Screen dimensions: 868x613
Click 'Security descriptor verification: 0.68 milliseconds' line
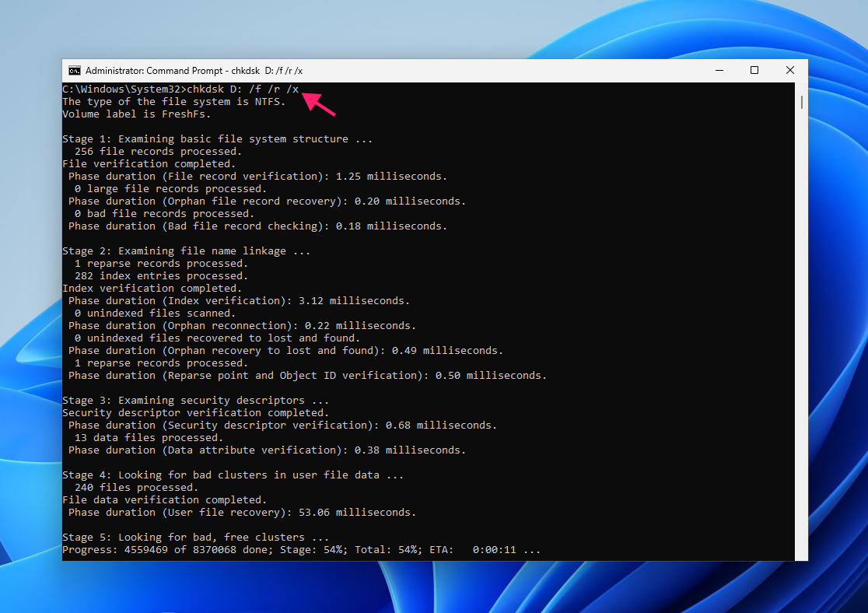(282, 426)
